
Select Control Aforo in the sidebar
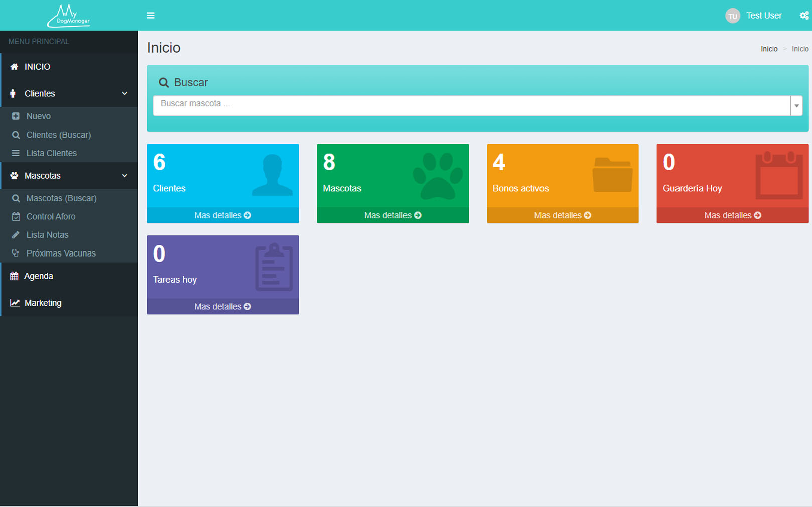[51, 217]
